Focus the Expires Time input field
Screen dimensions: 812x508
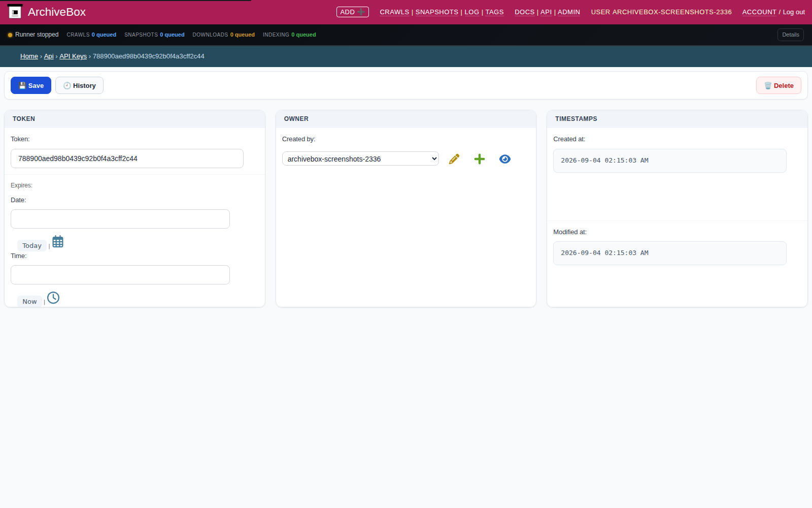[x=120, y=275]
